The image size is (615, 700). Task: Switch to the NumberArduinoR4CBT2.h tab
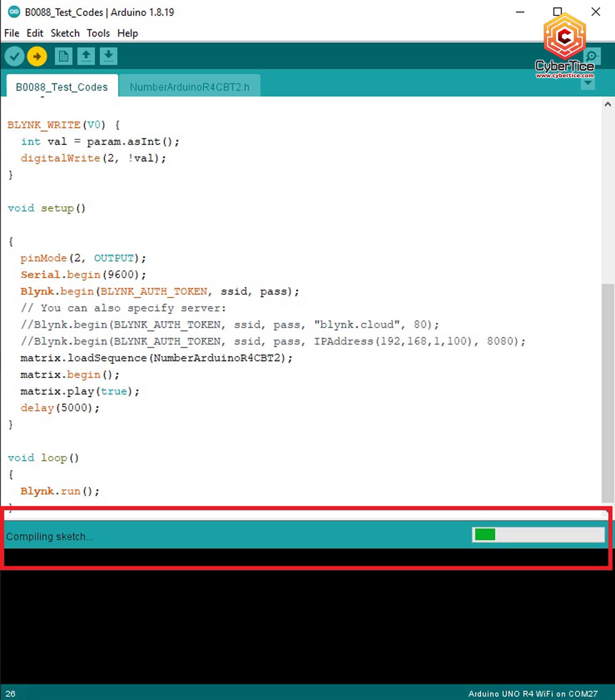(189, 87)
